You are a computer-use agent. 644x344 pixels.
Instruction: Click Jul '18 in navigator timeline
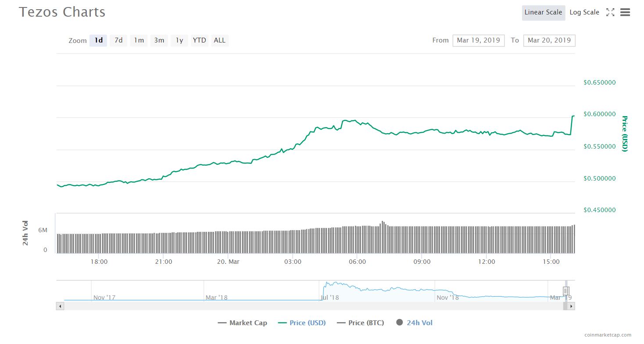pos(330,298)
